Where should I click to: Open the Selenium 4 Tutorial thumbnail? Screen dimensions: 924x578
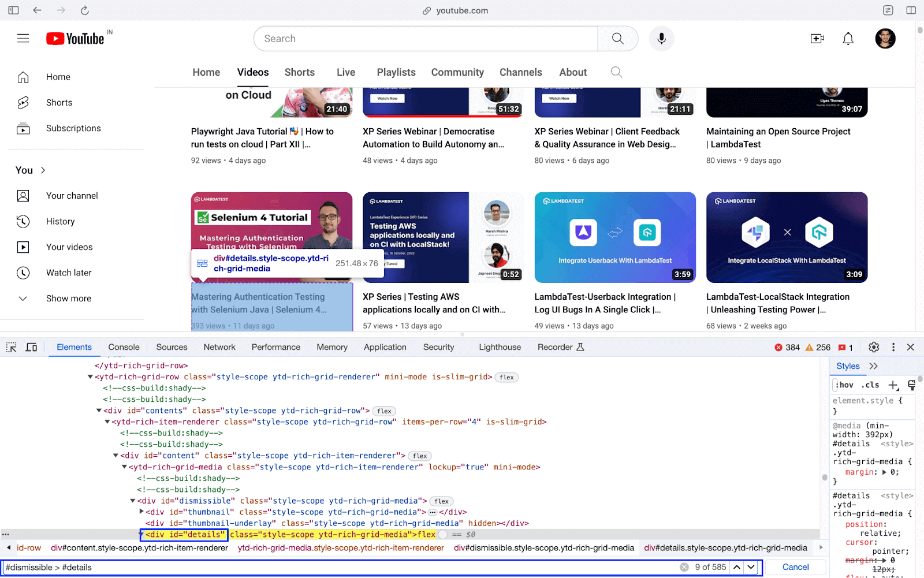coord(272,237)
